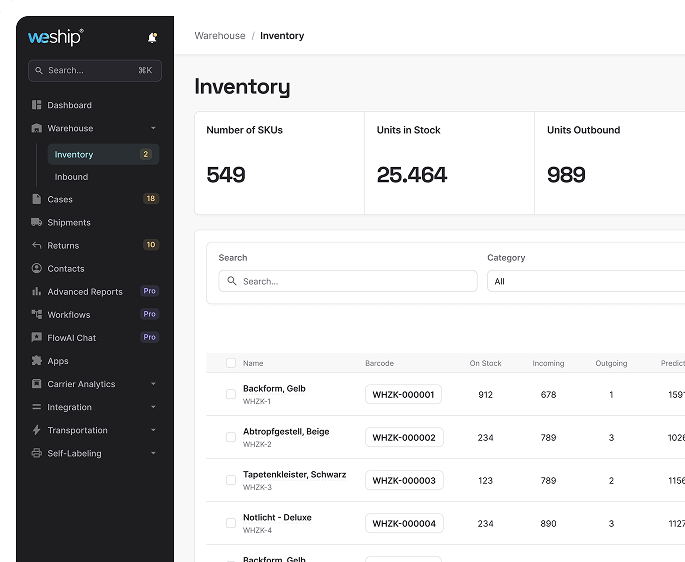Click the FlowAI Chat icon
685x562 pixels.
point(37,338)
